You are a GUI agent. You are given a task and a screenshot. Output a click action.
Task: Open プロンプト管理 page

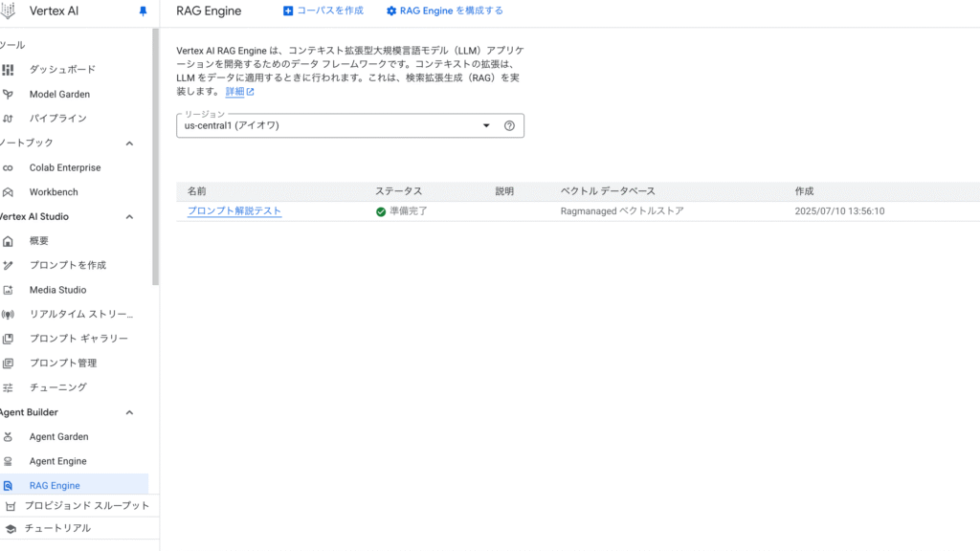(x=63, y=363)
